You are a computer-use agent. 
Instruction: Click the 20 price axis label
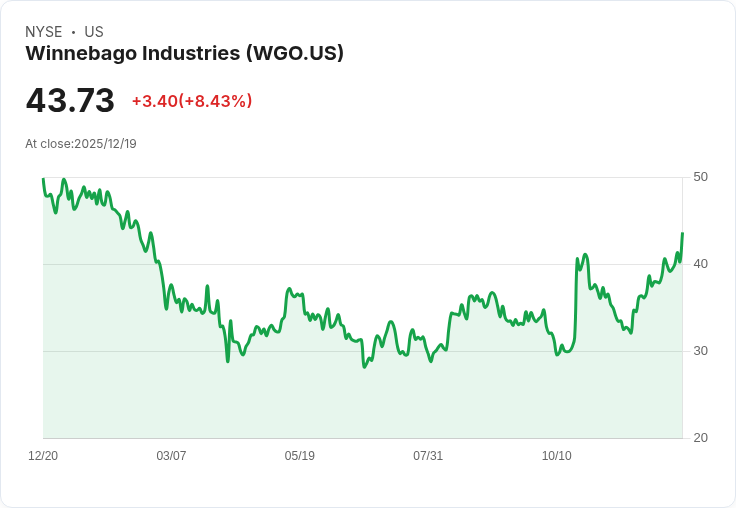700,438
